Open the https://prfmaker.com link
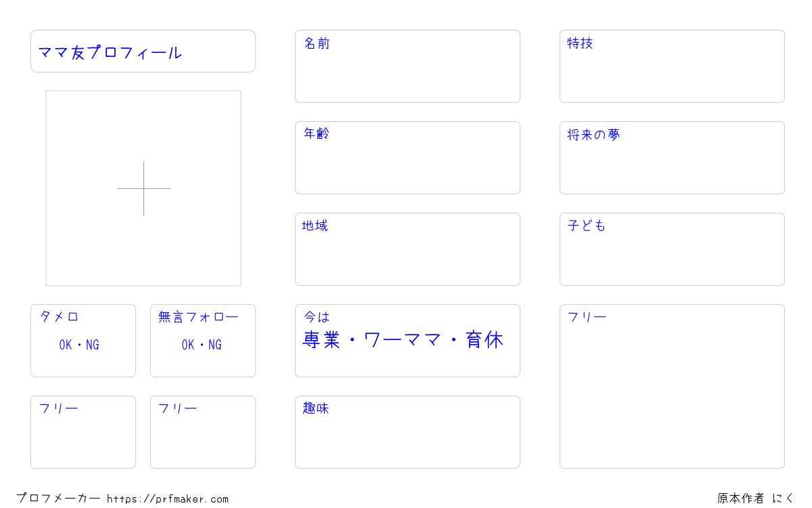Viewport: 812px width, 508px height. (x=168, y=499)
